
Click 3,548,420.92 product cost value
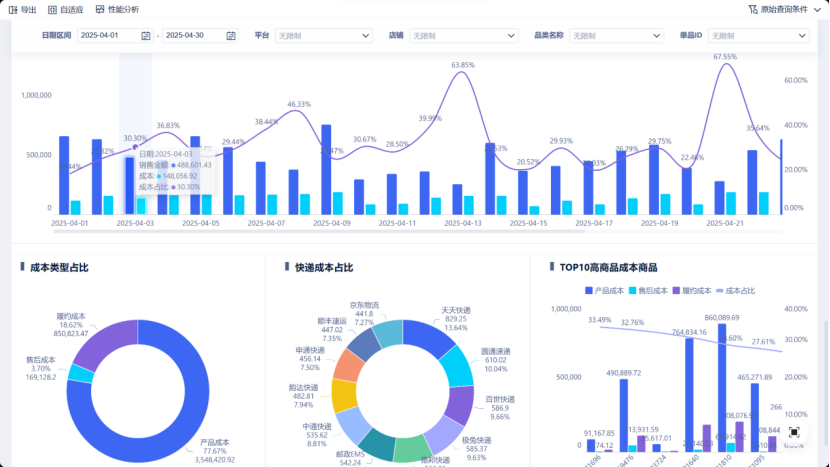pos(215,460)
